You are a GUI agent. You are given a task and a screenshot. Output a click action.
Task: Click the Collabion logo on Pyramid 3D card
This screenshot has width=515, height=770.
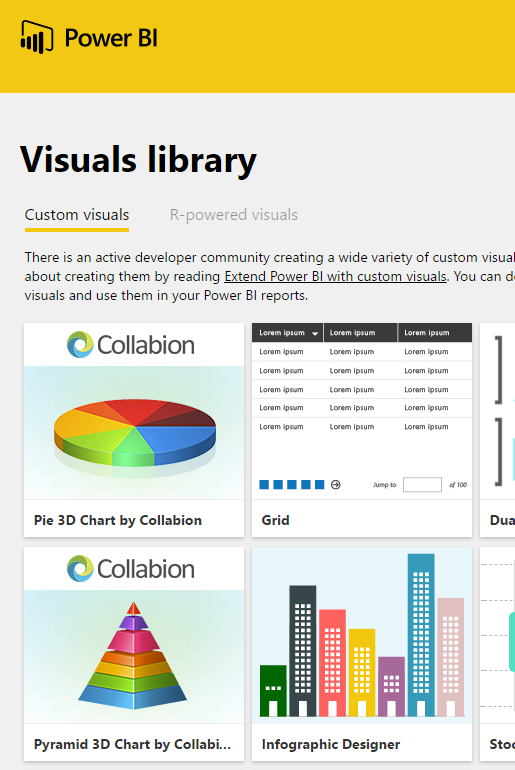131,569
